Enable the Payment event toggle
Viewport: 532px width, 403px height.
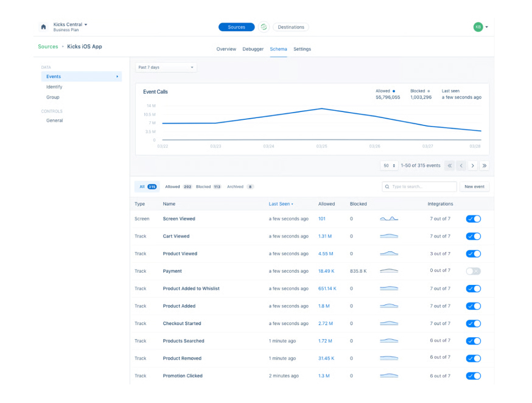473,271
